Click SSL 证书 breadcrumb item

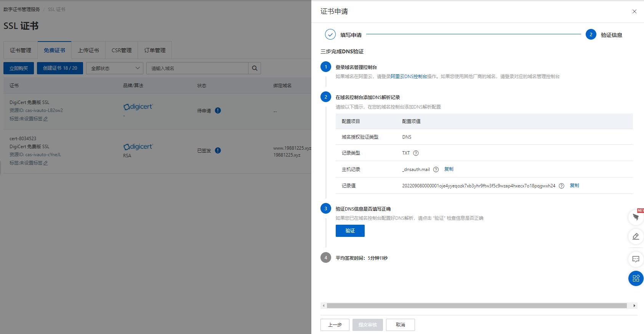pos(56,9)
